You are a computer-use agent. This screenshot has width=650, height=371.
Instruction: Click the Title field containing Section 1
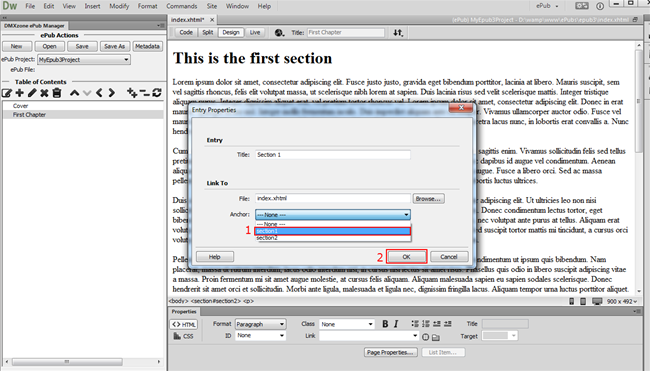click(x=332, y=155)
